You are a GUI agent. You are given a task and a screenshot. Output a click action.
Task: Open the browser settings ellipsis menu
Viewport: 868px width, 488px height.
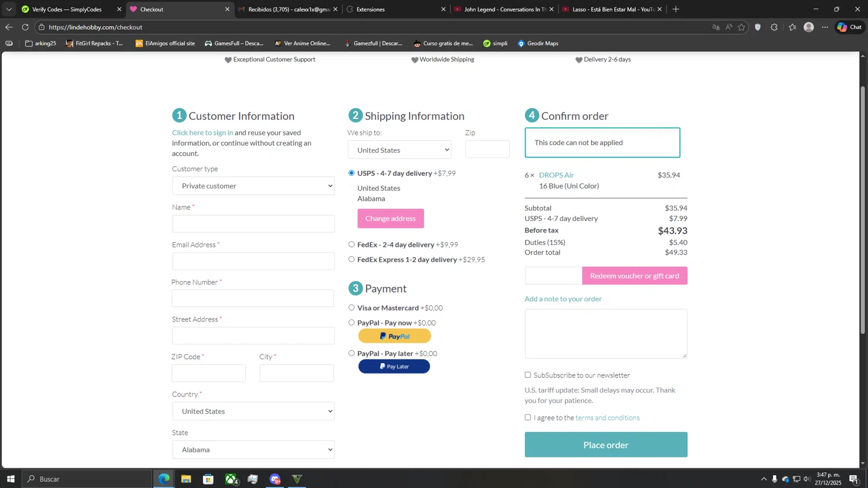(x=825, y=27)
